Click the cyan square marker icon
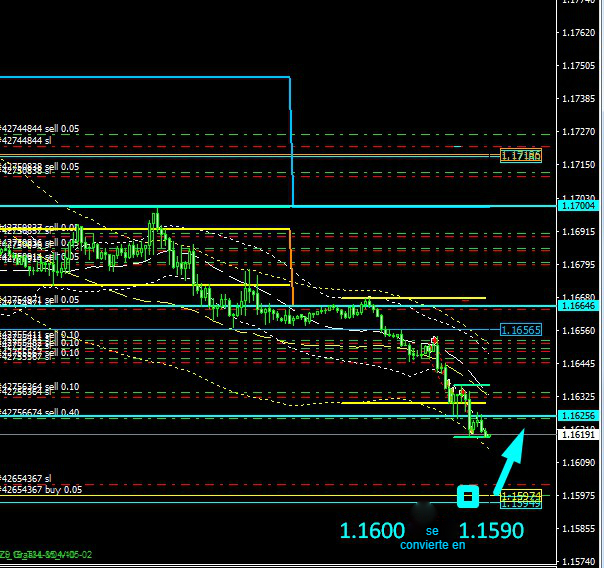Image resolution: width=604 pixels, height=568 pixels. pos(467,495)
